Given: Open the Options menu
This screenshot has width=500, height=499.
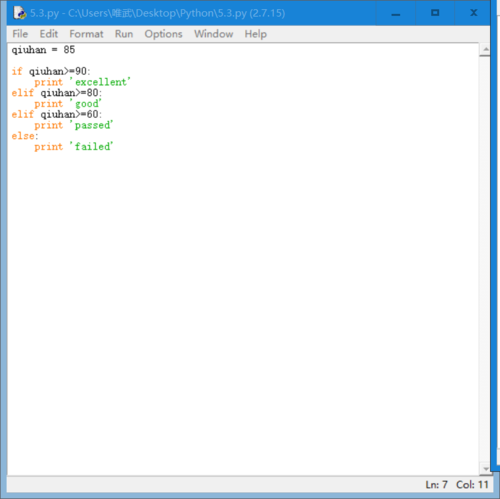Looking at the screenshot, I should pyautogui.click(x=163, y=34).
